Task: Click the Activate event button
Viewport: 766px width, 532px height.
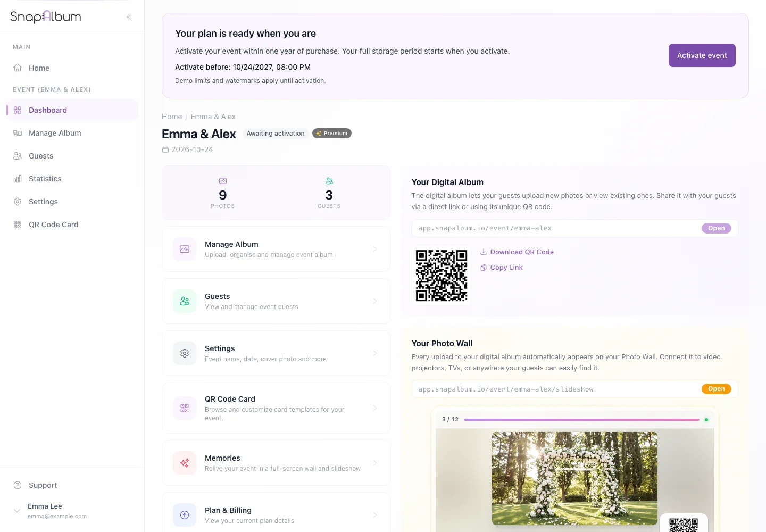Action: (702, 55)
